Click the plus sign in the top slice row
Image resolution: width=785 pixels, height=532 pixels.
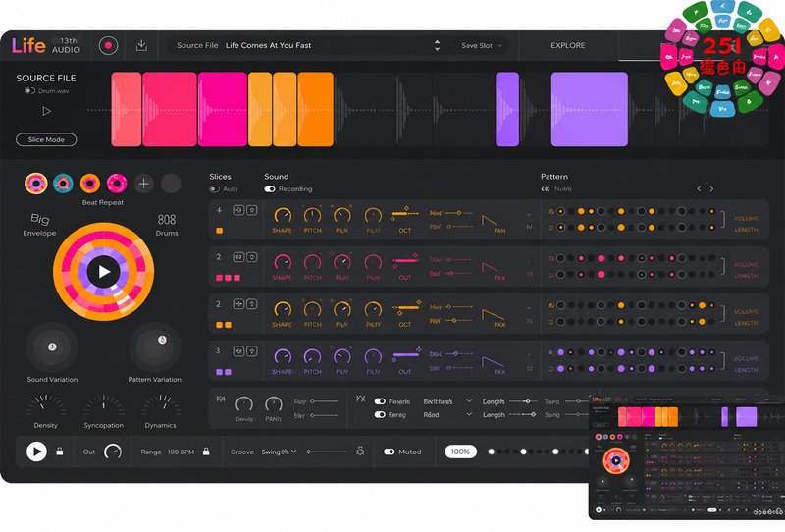(219, 210)
